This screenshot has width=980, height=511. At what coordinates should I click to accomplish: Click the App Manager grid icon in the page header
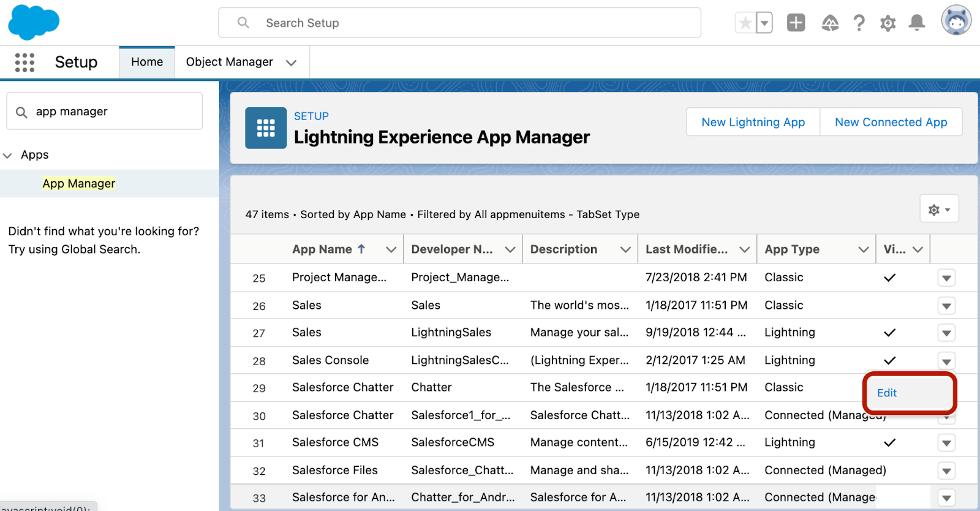click(266, 128)
